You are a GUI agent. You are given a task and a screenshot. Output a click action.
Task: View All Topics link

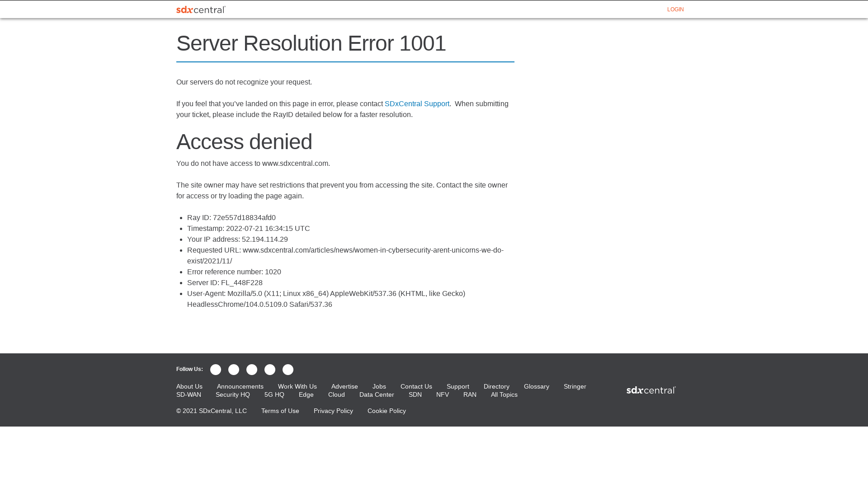[504, 395]
